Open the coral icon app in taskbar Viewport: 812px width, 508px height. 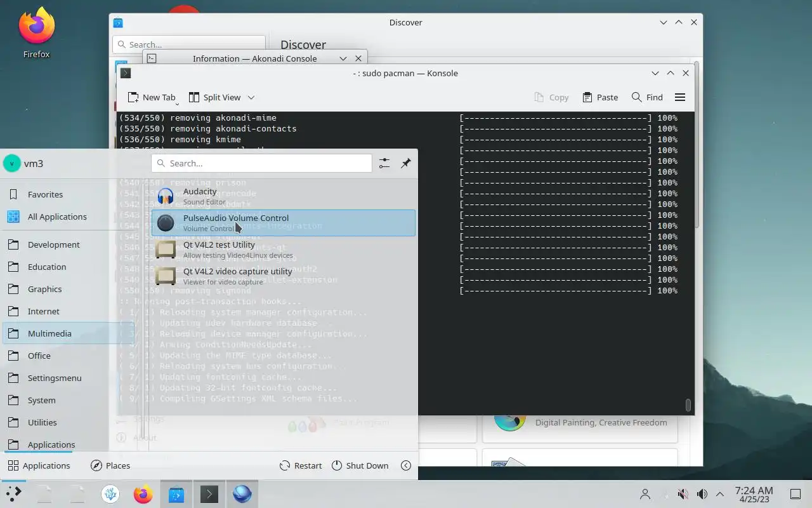tap(110, 494)
